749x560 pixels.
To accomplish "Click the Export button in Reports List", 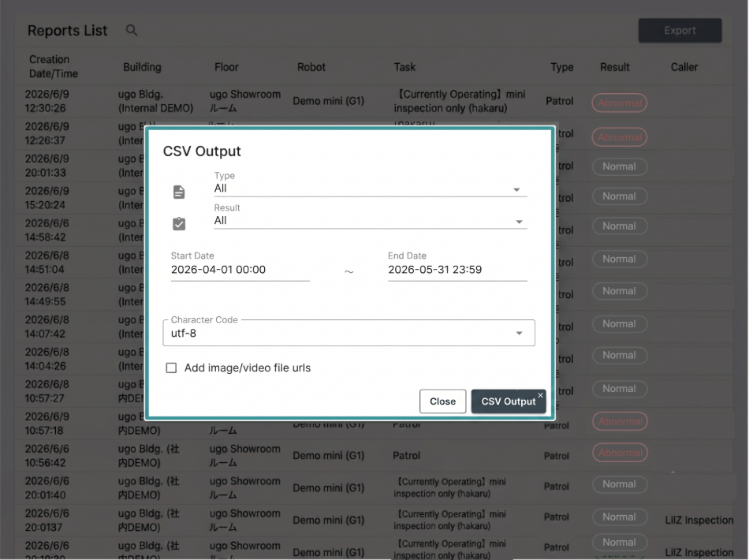I will [x=680, y=31].
